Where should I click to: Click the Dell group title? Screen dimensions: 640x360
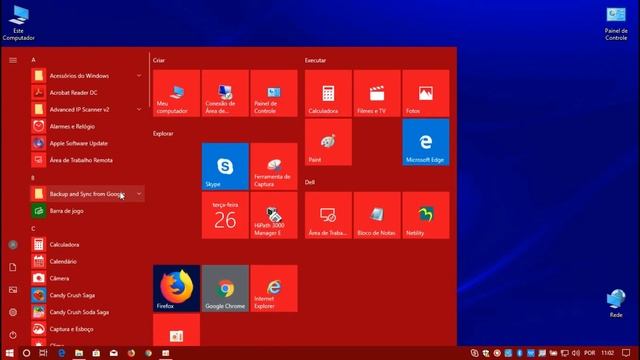(310, 182)
